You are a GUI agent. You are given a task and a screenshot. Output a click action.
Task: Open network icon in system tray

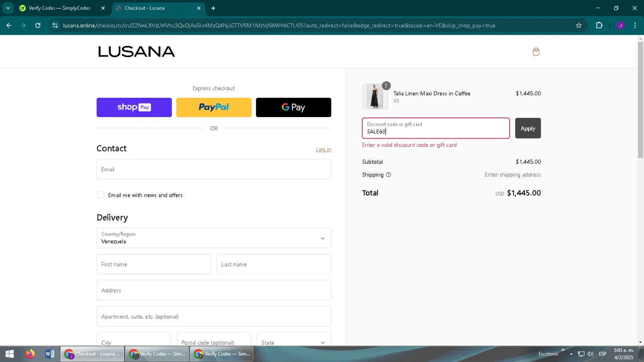(581, 354)
